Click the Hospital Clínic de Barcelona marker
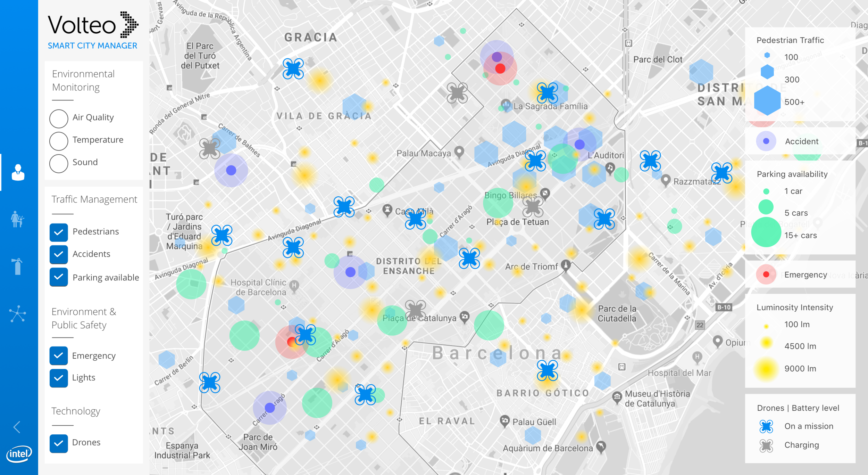Viewport: 868px width, 475px height. click(x=294, y=286)
